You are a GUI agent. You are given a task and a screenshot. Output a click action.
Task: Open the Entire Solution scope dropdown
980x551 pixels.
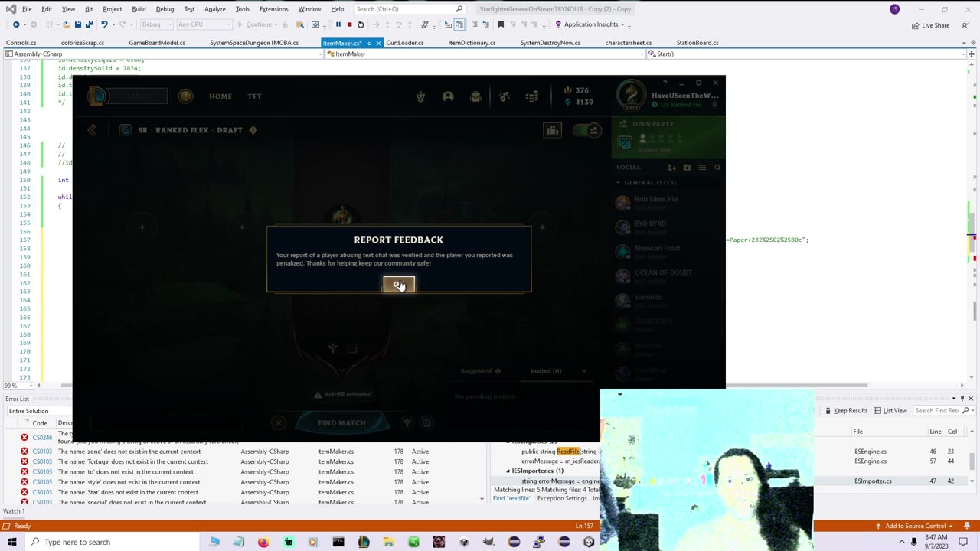38,411
